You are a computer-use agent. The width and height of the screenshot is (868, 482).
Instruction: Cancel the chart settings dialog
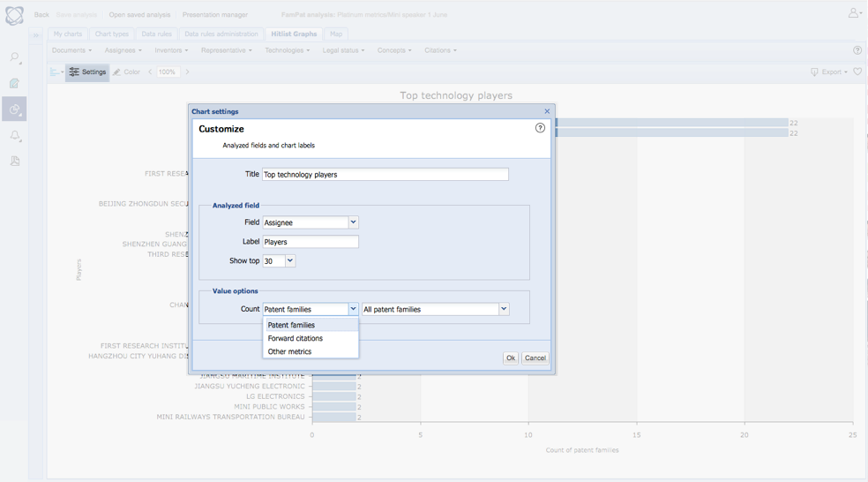point(535,358)
